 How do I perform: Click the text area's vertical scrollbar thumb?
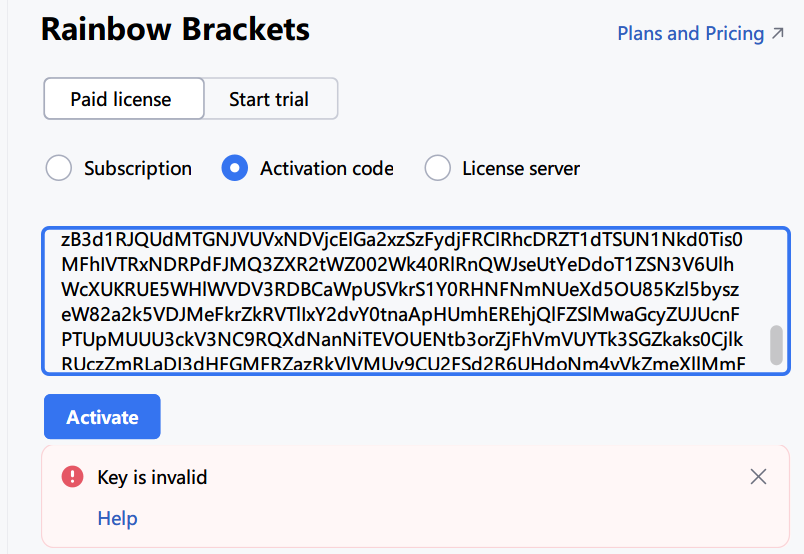[x=776, y=345]
